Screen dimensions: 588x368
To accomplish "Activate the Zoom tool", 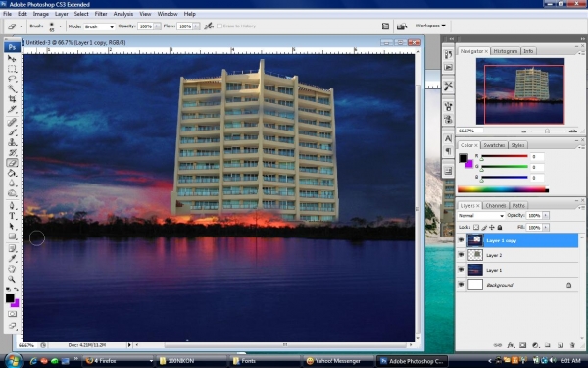I will tap(12, 279).
